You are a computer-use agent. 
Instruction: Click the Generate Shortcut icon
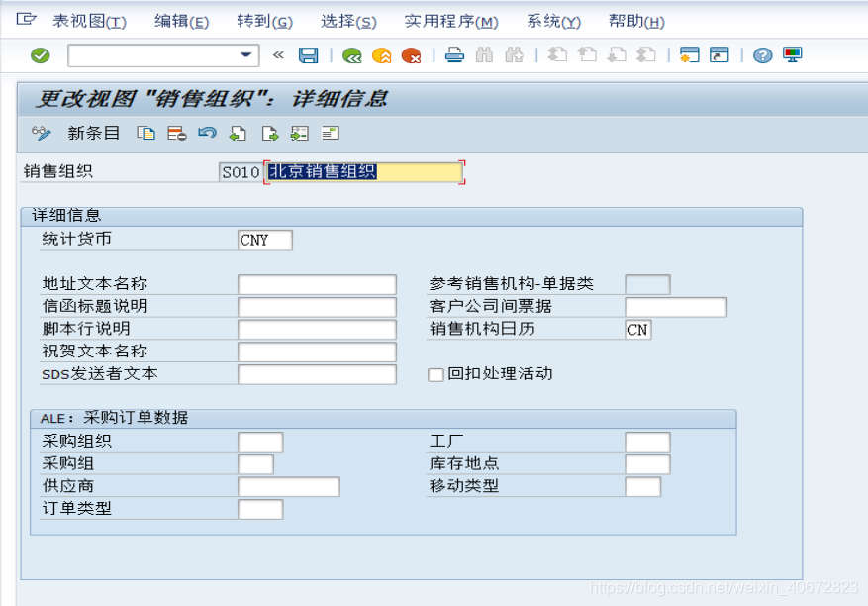(x=720, y=54)
